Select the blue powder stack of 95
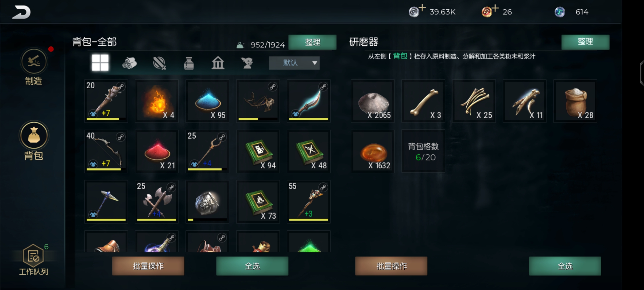The image size is (644, 290). 207,101
